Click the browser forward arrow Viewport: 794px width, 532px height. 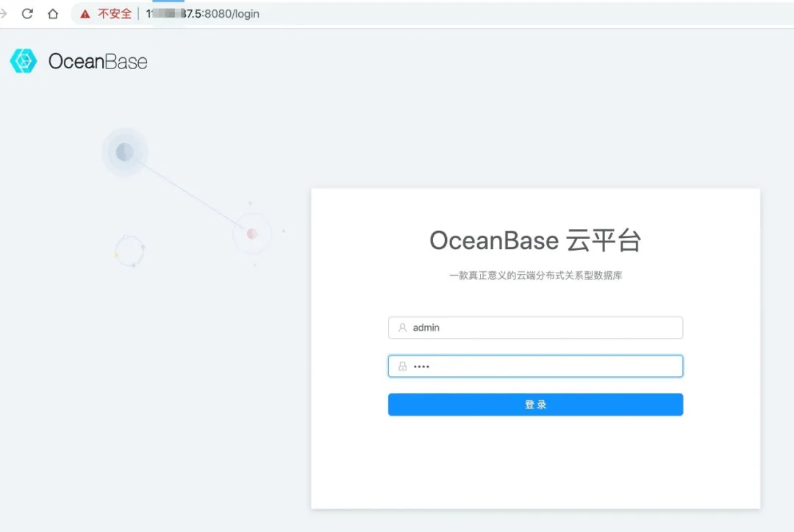[3, 14]
